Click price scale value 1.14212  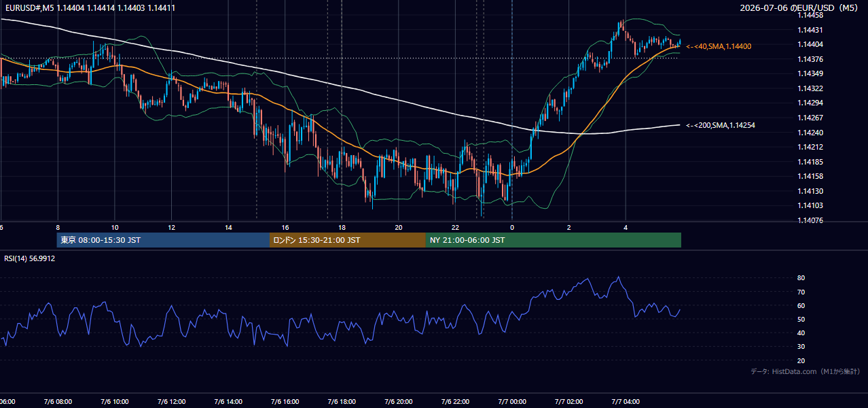810,147
